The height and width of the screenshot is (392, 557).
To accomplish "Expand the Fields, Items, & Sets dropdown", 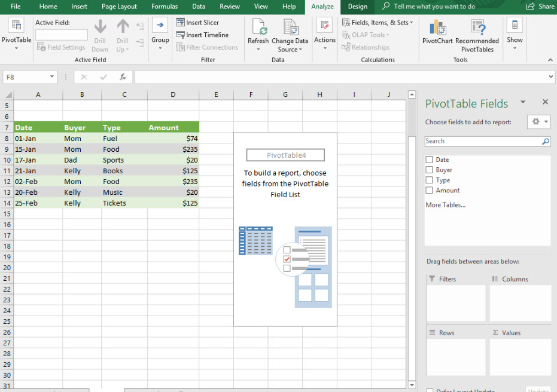I will tap(380, 23).
